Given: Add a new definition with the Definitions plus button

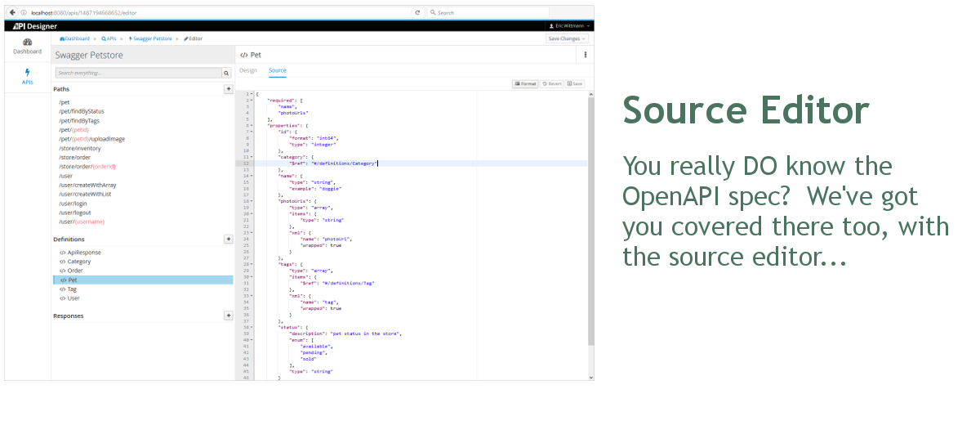Looking at the screenshot, I should (228, 239).
